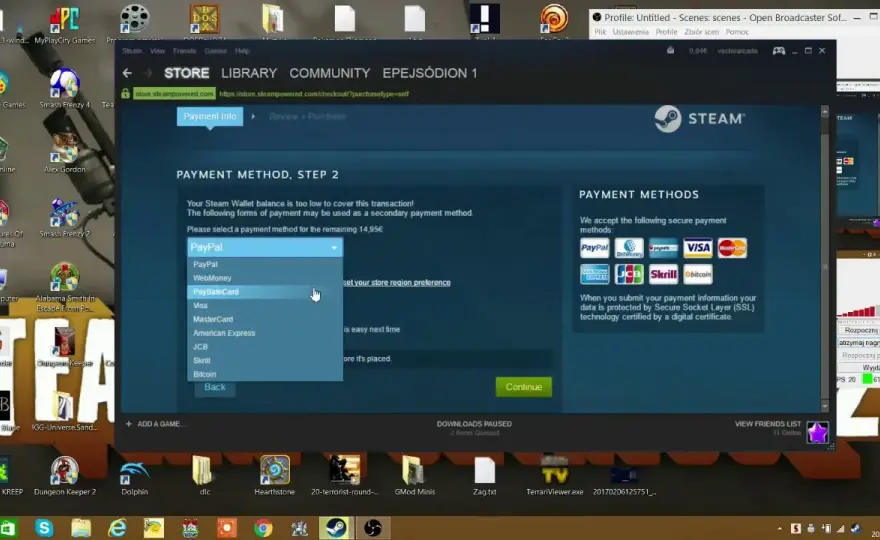880x540 pixels.
Task: Open the Dolphin desktop shortcut
Action: coord(135,476)
